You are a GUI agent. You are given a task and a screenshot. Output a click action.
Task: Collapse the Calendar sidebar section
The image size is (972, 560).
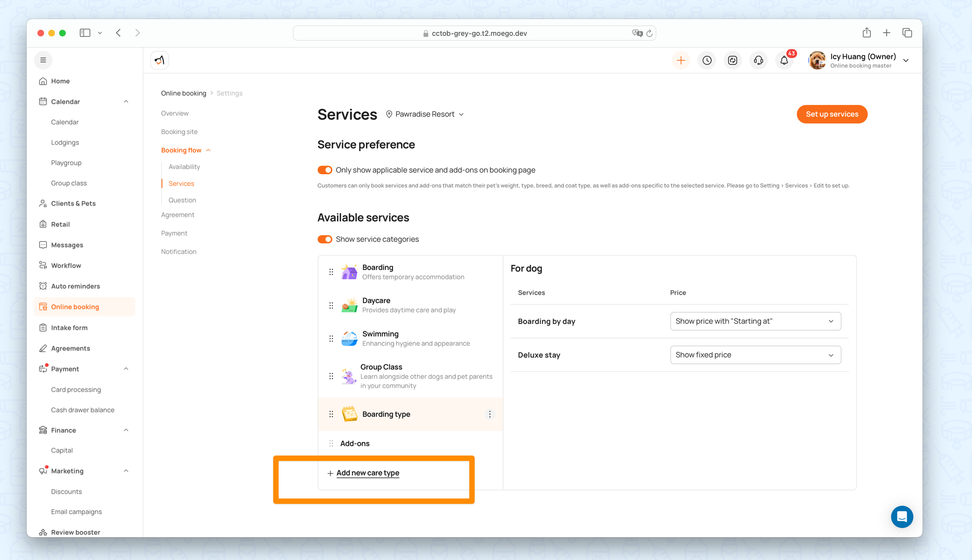[x=126, y=102]
